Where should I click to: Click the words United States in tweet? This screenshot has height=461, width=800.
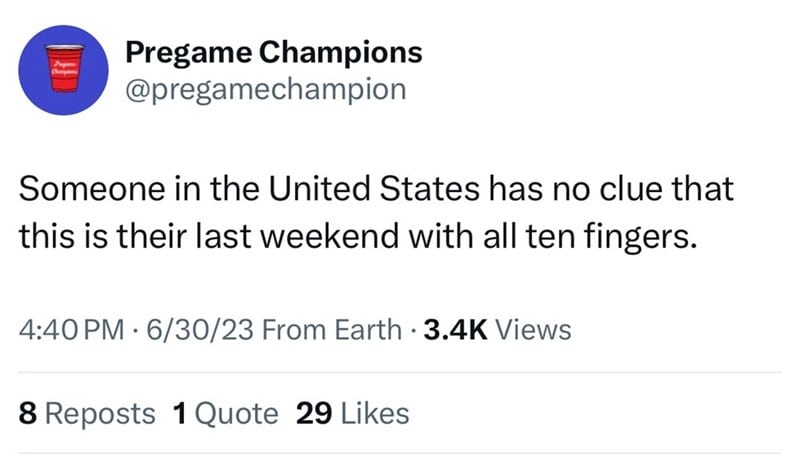(x=374, y=189)
